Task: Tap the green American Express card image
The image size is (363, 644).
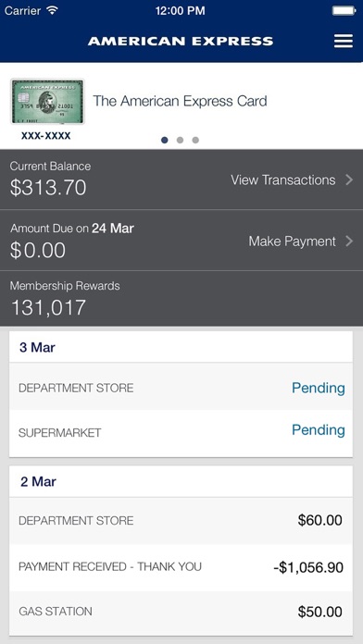Action: point(47,101)
